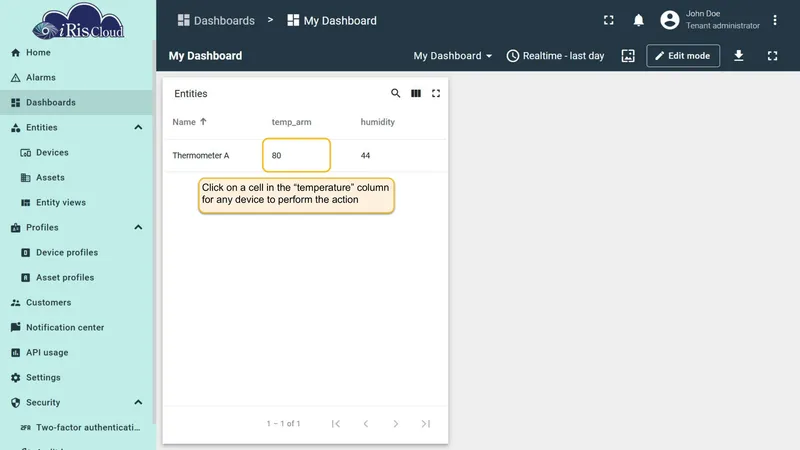The width and height of the screenshot is (800, 450).
Task: Click the Notification center icon
Action: tap(15, 327)
